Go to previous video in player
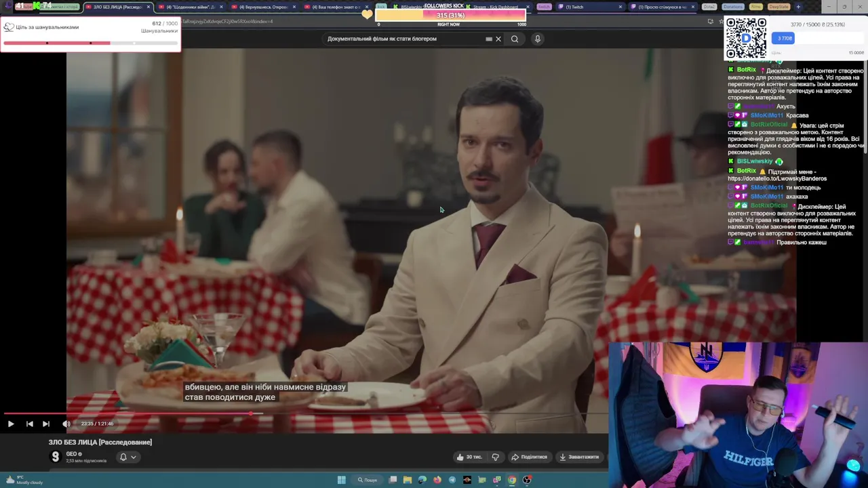Viewport: 868px width, 488px height. (x=29, y=424)
